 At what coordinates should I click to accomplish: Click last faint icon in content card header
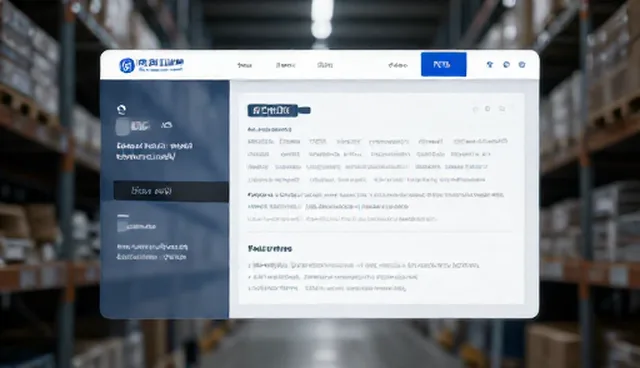coord(502,109)
